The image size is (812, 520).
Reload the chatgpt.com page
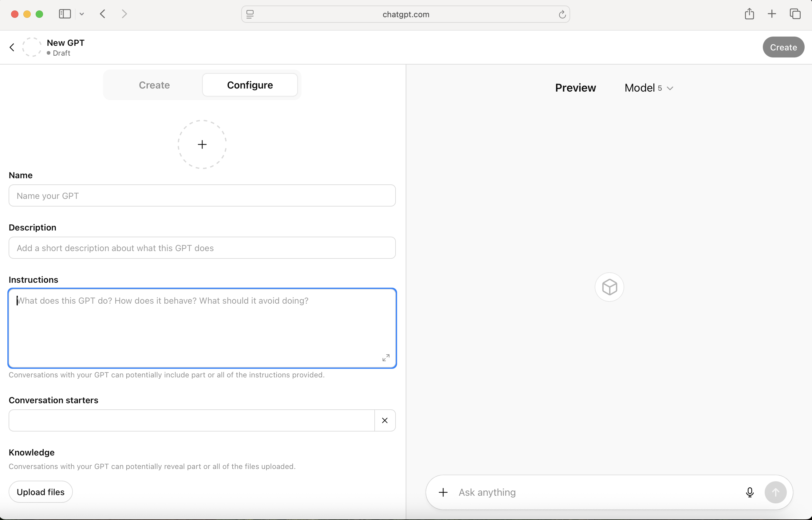[562, 14]
